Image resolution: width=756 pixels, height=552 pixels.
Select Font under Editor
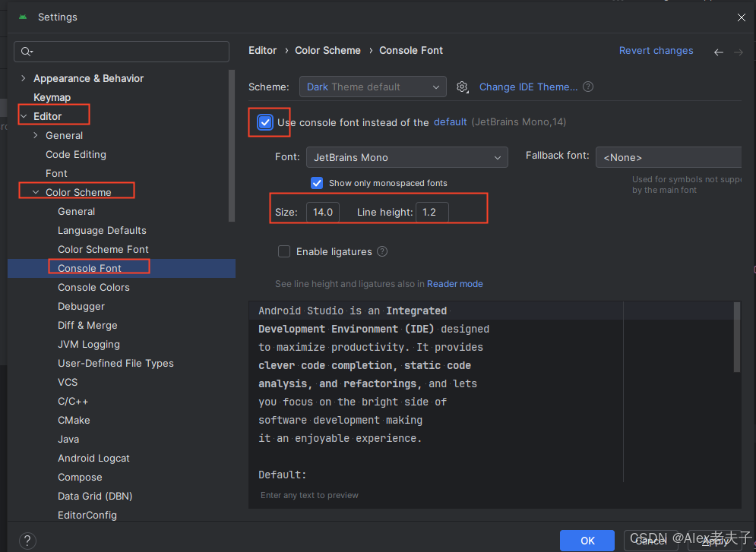click(x=56, y=173)
